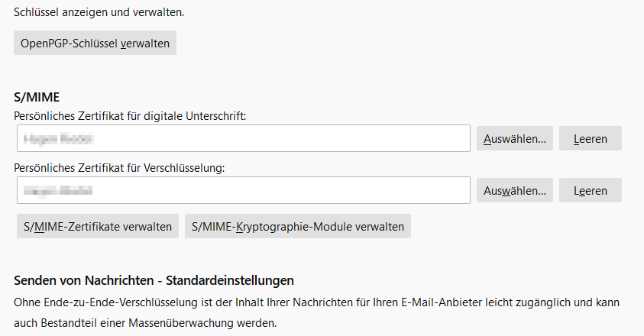Click the label Persönliches Zertifikat für Verschlüsselung
Screen dimensions: 644x336
click(119, 168)
